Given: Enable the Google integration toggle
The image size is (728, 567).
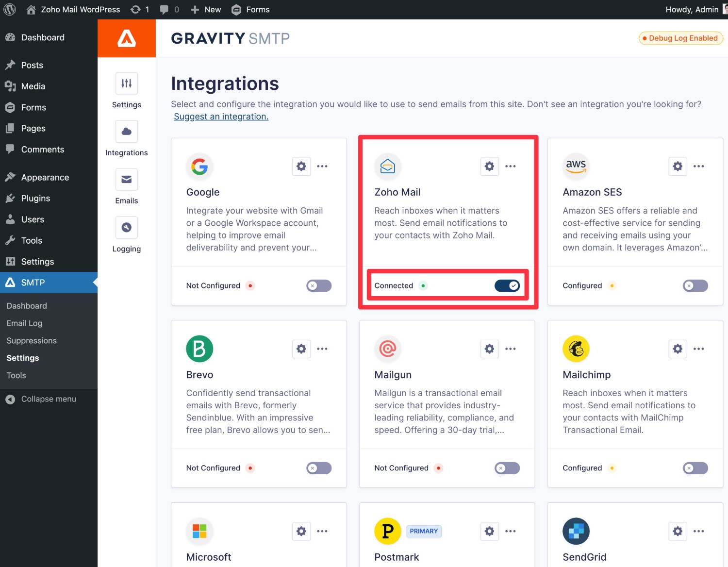Looking at the screenshot, I should point(319,286).
